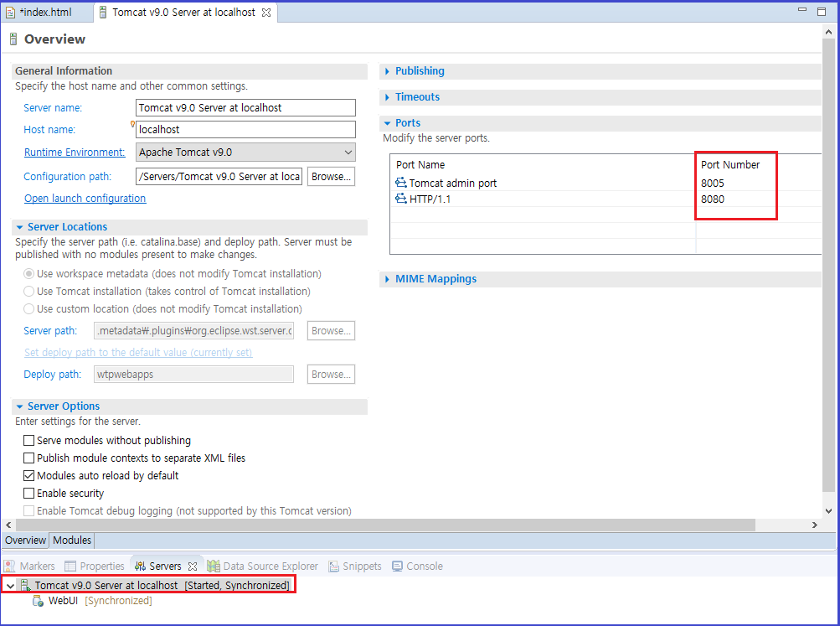The width and height of the screenshot is (840, 626).
Task: Expand the MIME Mappings section
Action: pos(387,279)
